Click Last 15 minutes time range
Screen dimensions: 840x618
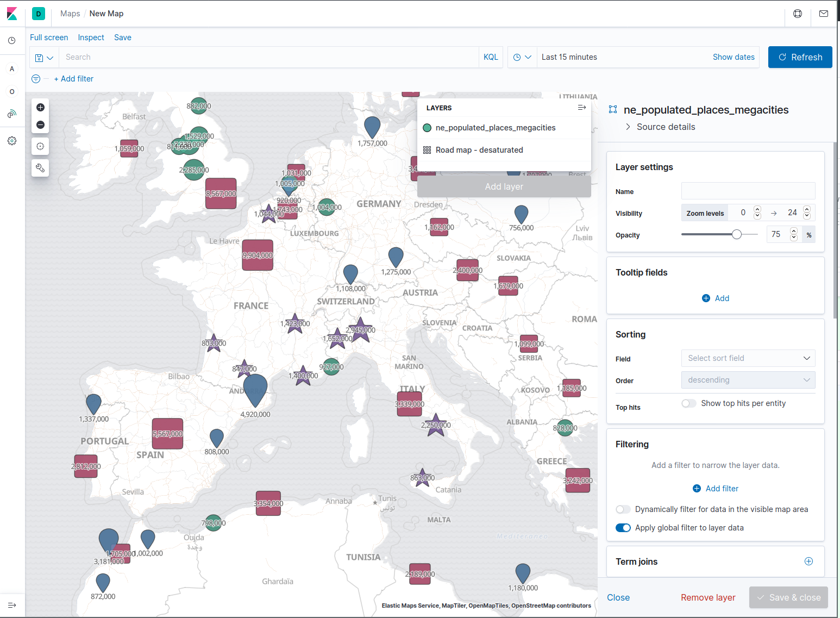point(569,57)
